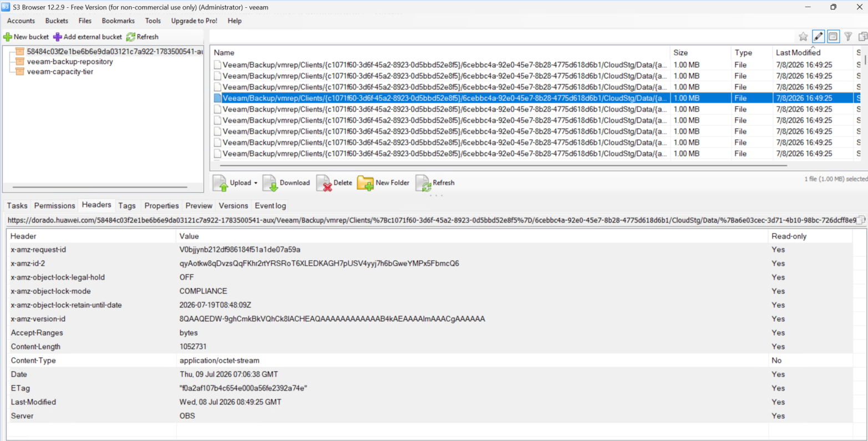This screenshot has width=868, height=441.
Task: Click the copy pages icon after the funnel
Action: click(x=862, y=37)
